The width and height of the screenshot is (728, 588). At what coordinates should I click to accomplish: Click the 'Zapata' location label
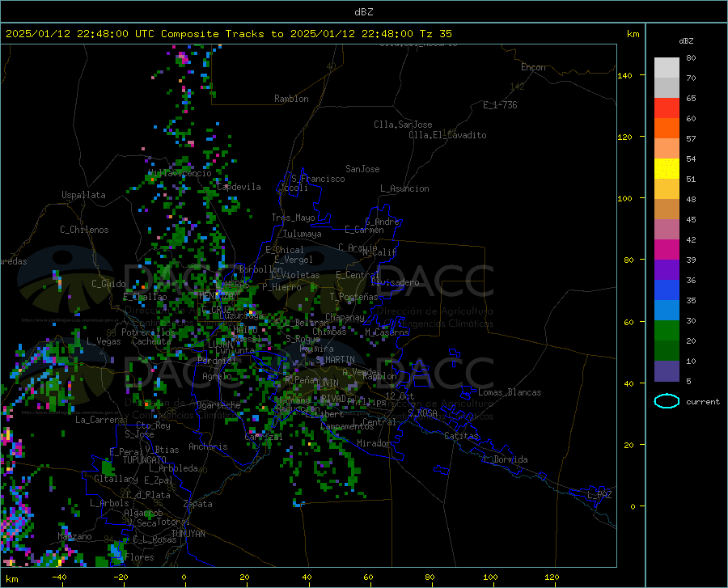(x=198, y=504)
